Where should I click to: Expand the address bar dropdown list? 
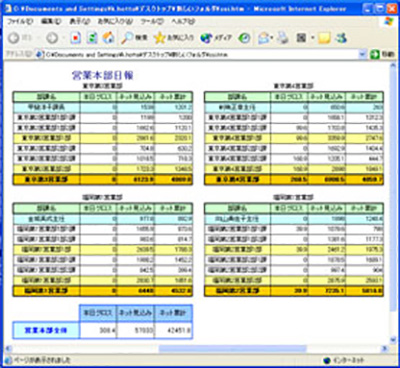tap(362, 54)
